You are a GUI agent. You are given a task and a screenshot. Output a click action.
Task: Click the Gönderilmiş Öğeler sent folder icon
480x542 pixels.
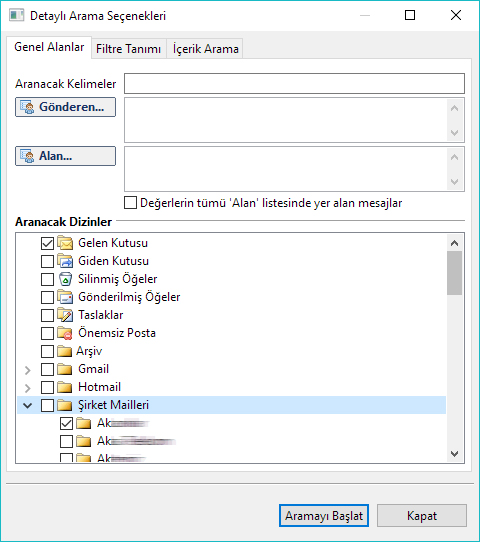tap(65, 297)
